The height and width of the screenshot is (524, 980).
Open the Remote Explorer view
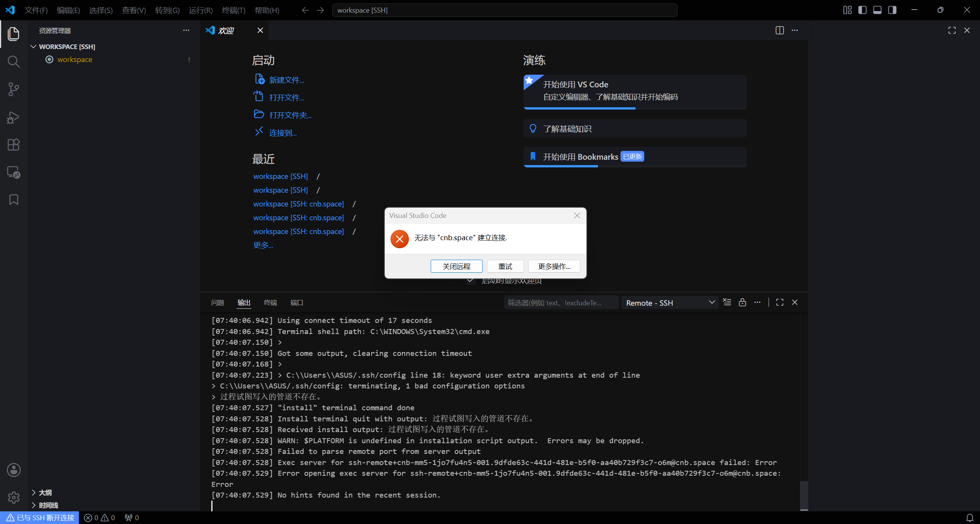(x=14, y=172)
